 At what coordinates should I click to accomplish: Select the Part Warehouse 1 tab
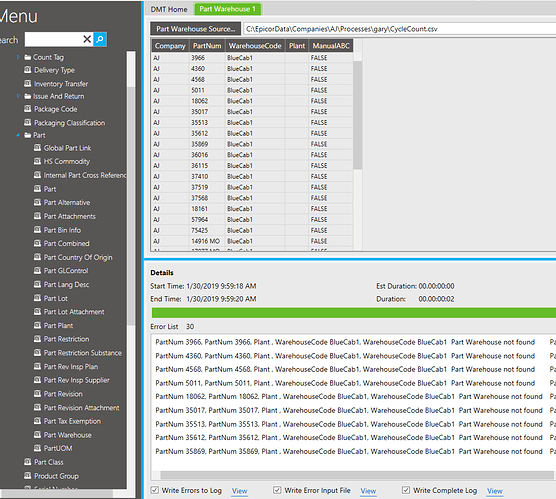coord(227,9)
